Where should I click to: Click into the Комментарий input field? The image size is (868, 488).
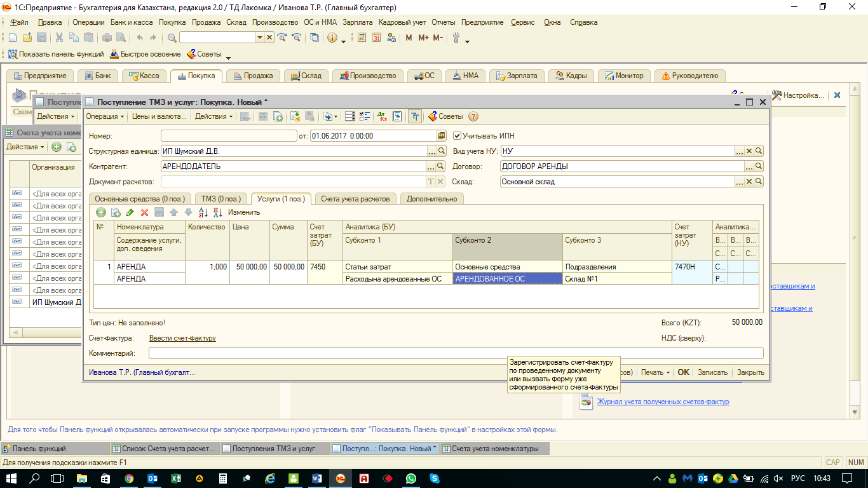(x=456, y=353)
